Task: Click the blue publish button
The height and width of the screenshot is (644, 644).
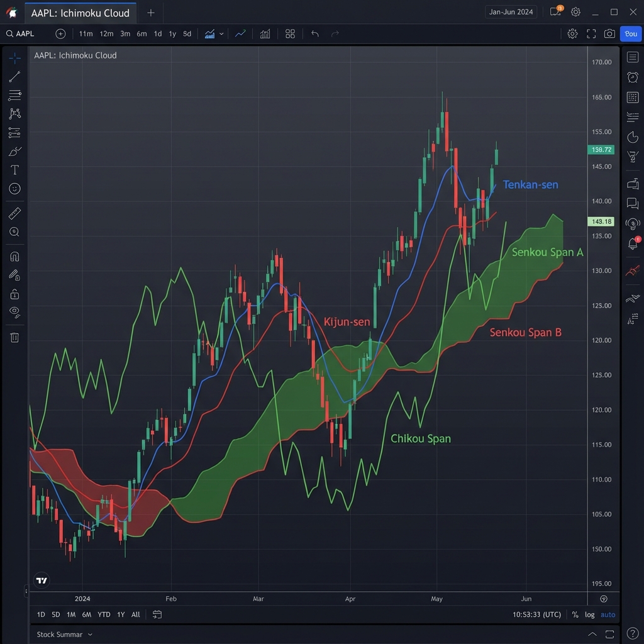Action: [x=631, y=34]
